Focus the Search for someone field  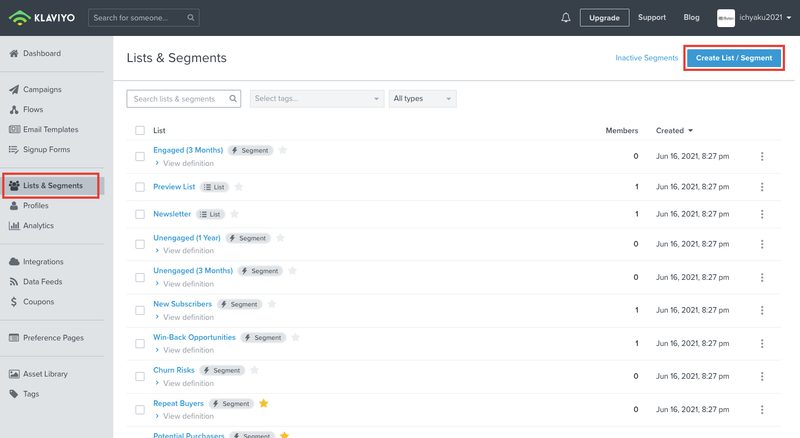tap(144, 17)
